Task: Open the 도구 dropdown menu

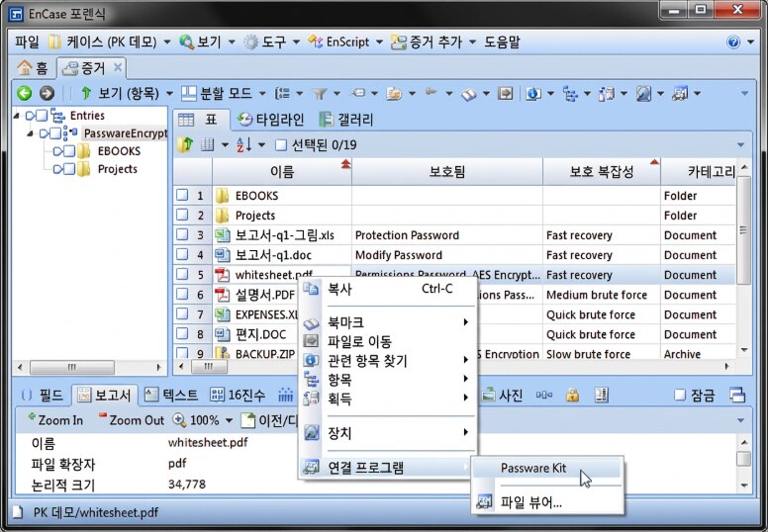Action: [x=296, y=43]
